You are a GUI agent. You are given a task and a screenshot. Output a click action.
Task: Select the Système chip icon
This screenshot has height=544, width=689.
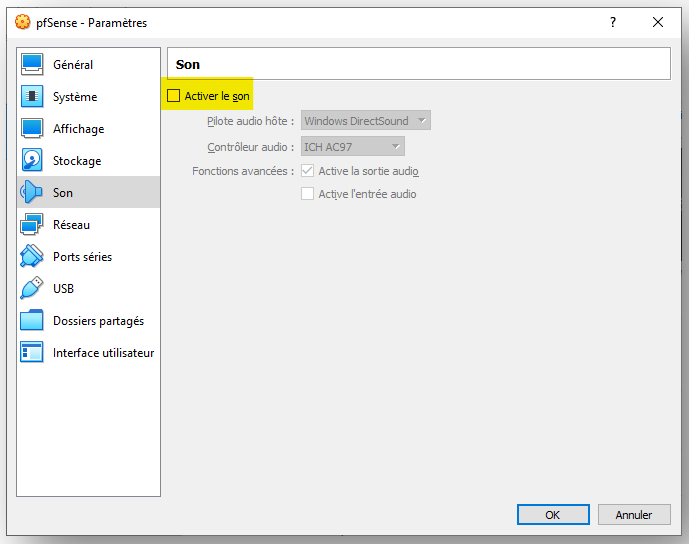(x=32, y=97)
